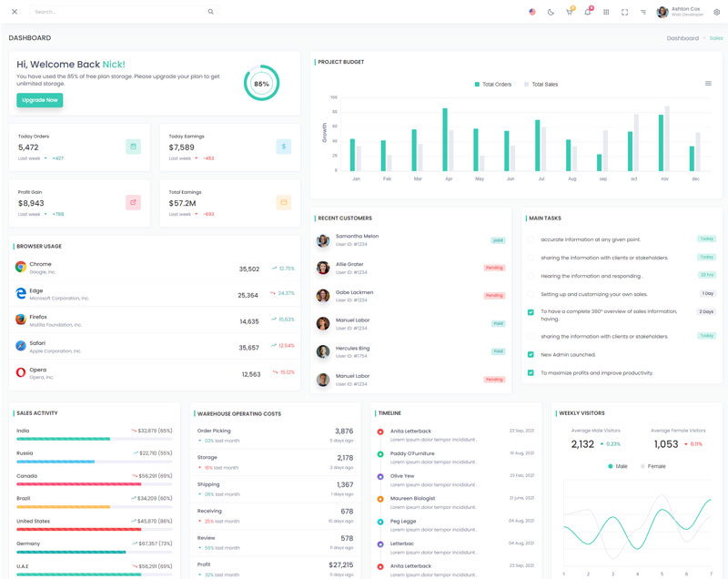Check 'accurate information at any given point' task
The image size is (728, 579).
pos(531,239)
